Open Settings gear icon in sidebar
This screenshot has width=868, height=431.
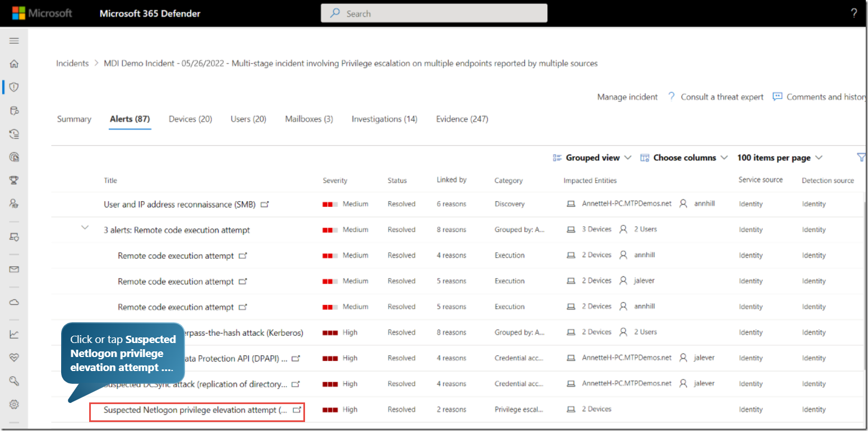pos(15,404)
